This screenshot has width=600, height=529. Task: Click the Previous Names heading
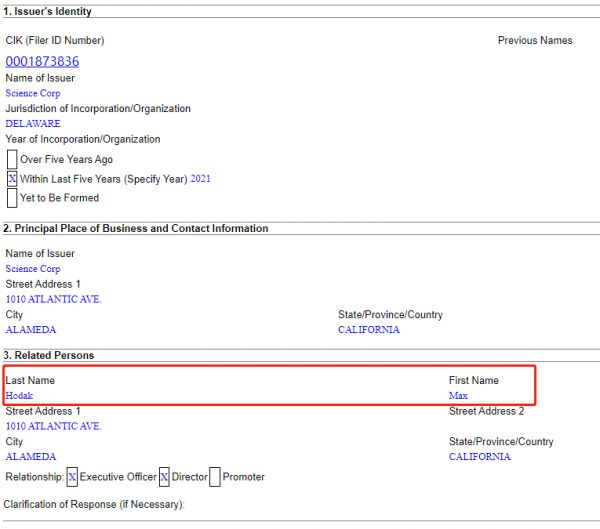pos(535,40)
